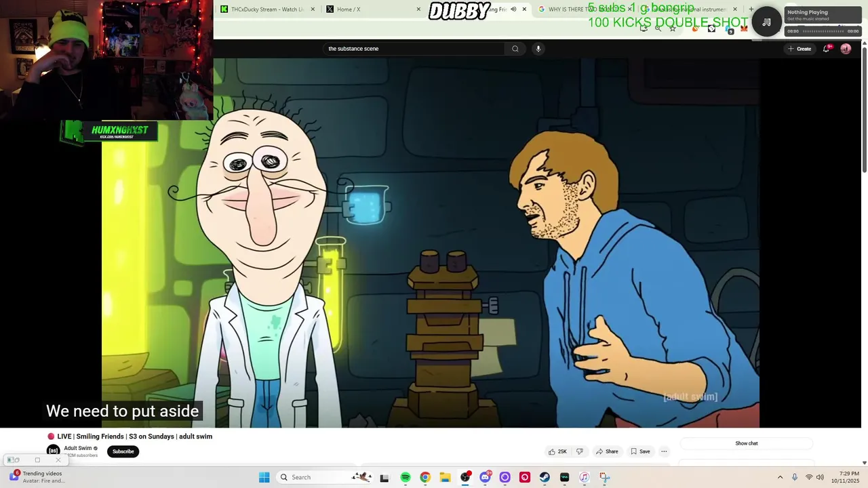Open the Snipping Tool taskbar icon
Viewport: 868px width, 488px height.
click(604, 477)
